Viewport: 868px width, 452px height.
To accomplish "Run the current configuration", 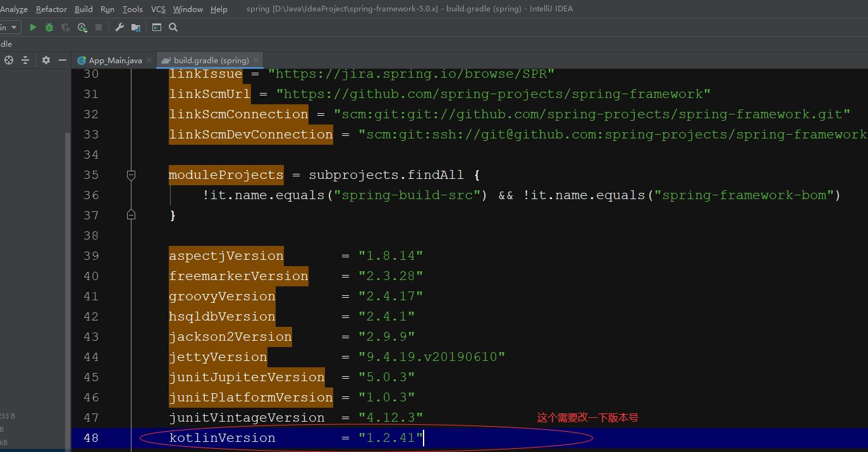I will 33,27.
